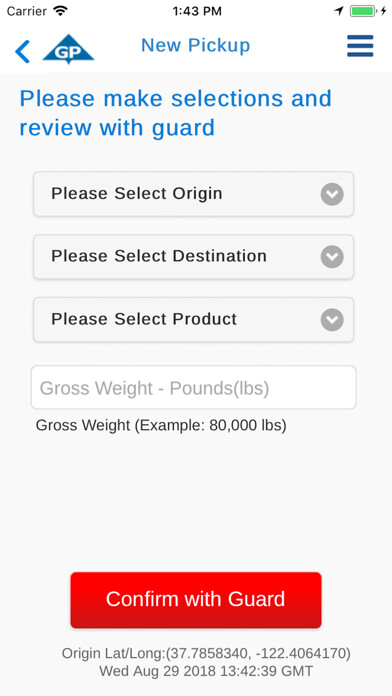
Task: Focus the Gross Weight pounds input field
Action: click(x=194, y=388)
